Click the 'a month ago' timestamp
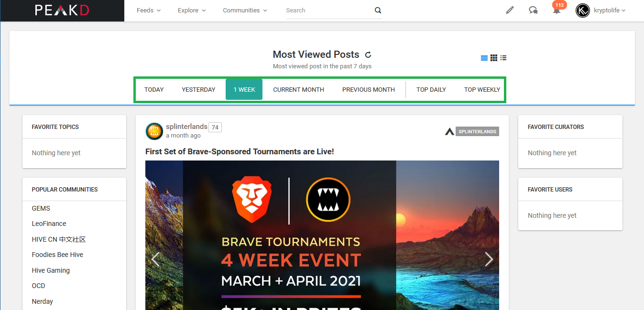644x310 pixels. tap(183, 136)
